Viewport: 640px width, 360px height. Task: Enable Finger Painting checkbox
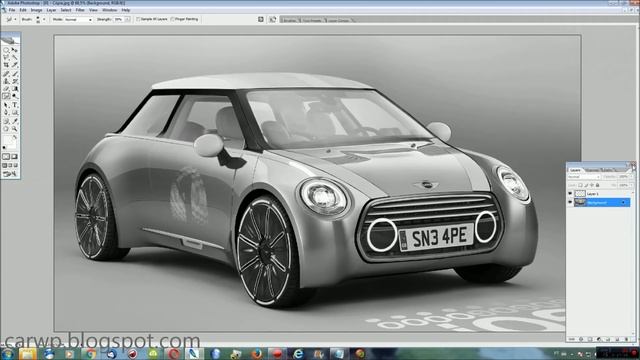[173, 19]
